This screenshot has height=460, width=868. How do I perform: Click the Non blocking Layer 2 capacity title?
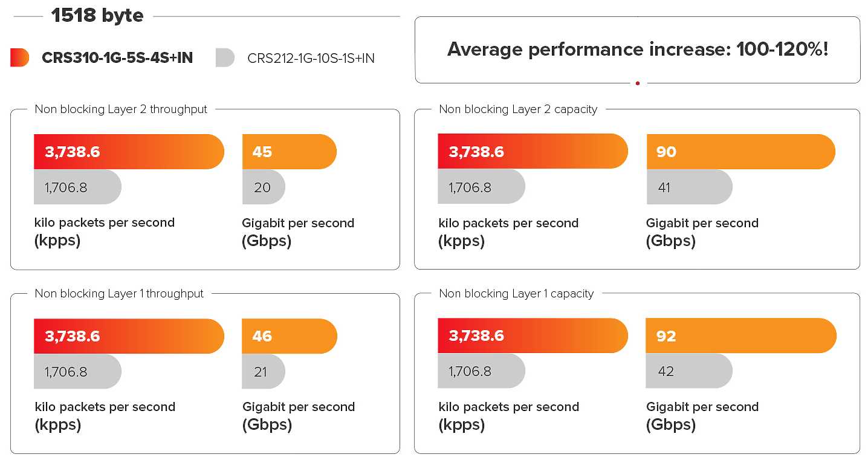coord(518,109)
